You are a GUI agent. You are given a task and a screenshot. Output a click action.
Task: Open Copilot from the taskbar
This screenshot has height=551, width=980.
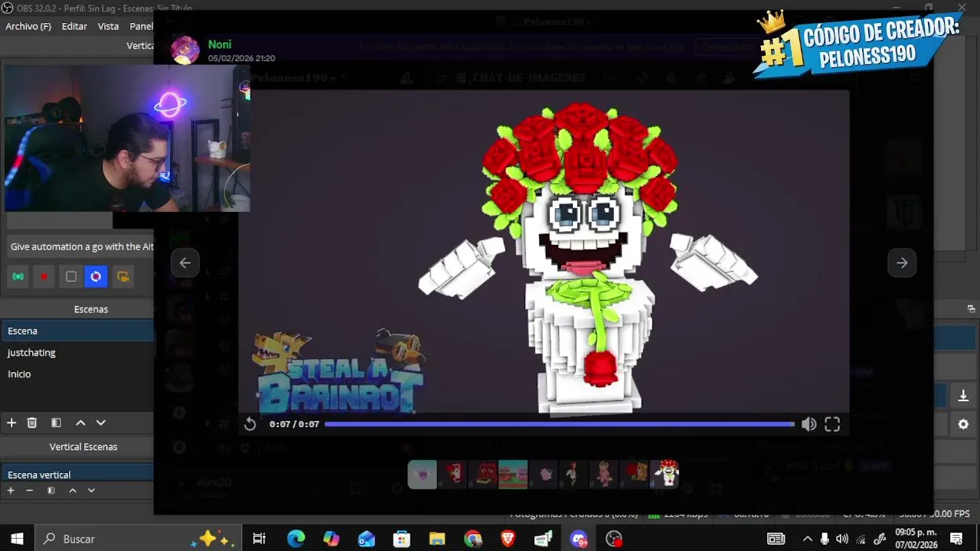pyautogui.click(x=331, y=539)
